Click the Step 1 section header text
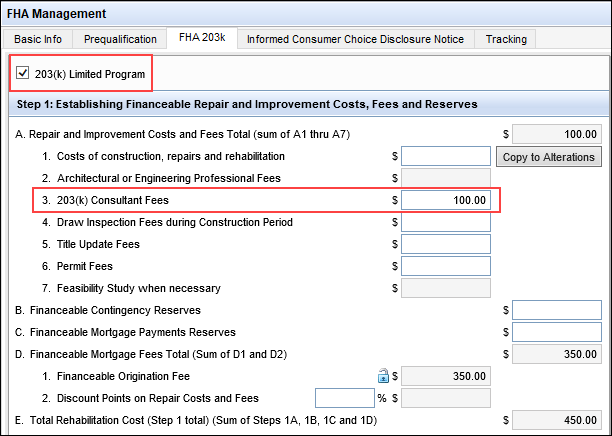This screenshot has width=612, height=436. [x=247, y=104]
